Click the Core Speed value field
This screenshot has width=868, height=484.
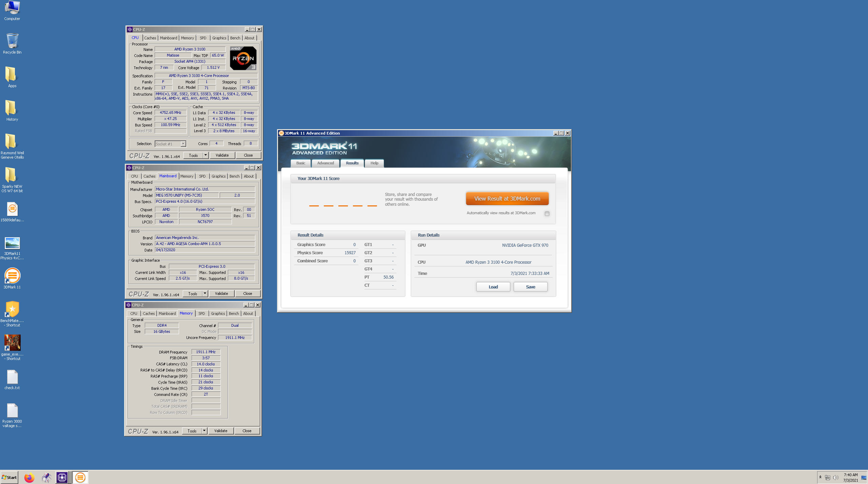pyautogui.click(x=171, y=113)
